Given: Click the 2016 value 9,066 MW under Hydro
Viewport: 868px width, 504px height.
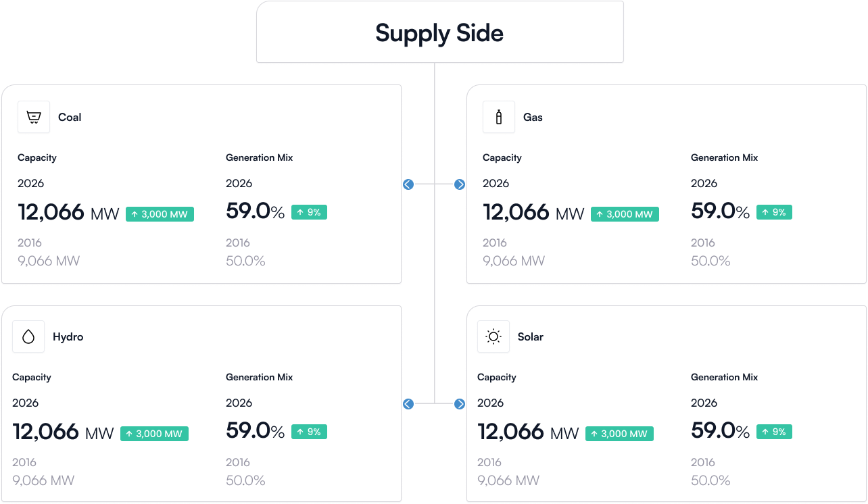Looking at the screenshot, I should (43, 480).
